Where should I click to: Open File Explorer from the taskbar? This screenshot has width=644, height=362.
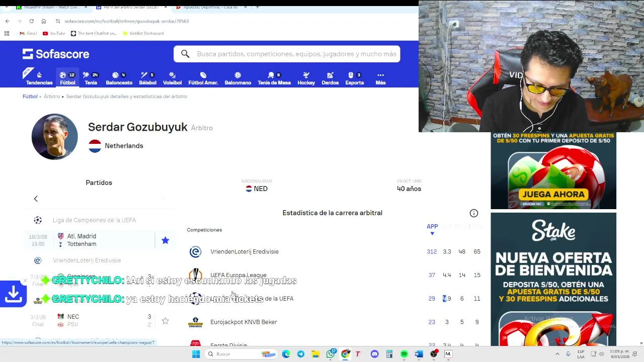coord(315,354)
